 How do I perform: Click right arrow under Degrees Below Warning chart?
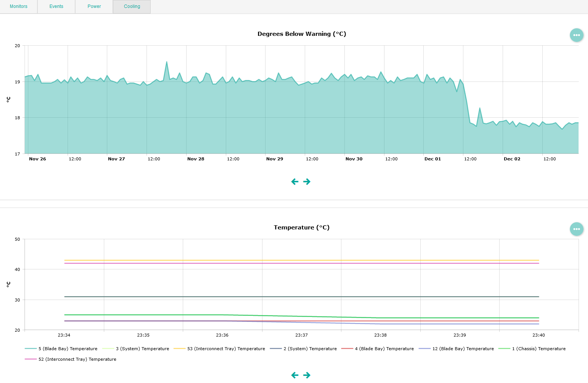[307, 182]
